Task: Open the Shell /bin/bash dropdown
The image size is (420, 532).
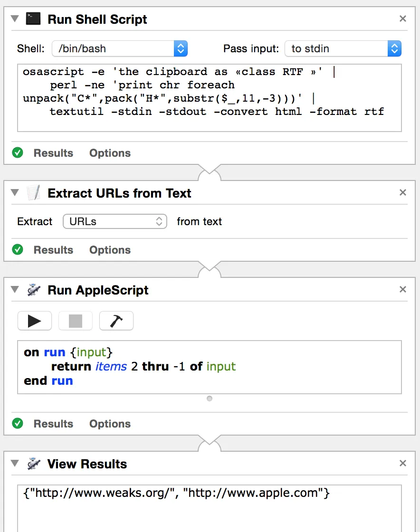Action: [120, 48]
